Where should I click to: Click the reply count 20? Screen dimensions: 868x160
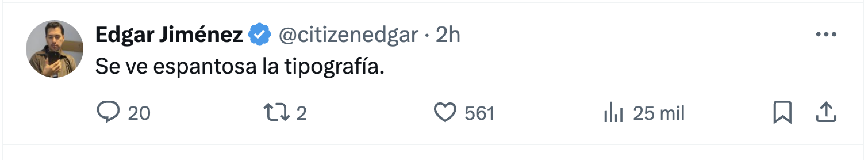[139, 113]
